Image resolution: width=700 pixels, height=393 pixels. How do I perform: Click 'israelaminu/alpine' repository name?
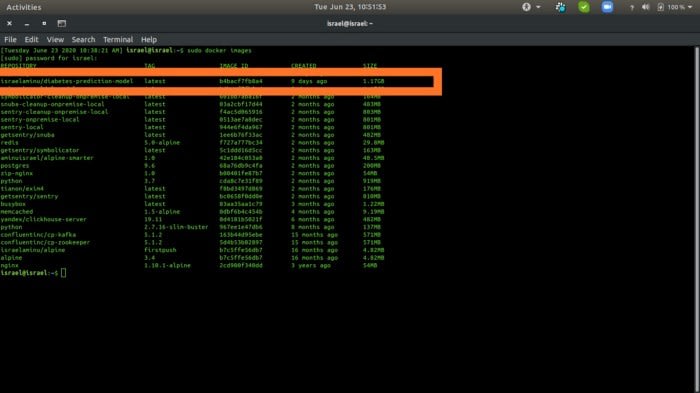(x=33, y=250)
